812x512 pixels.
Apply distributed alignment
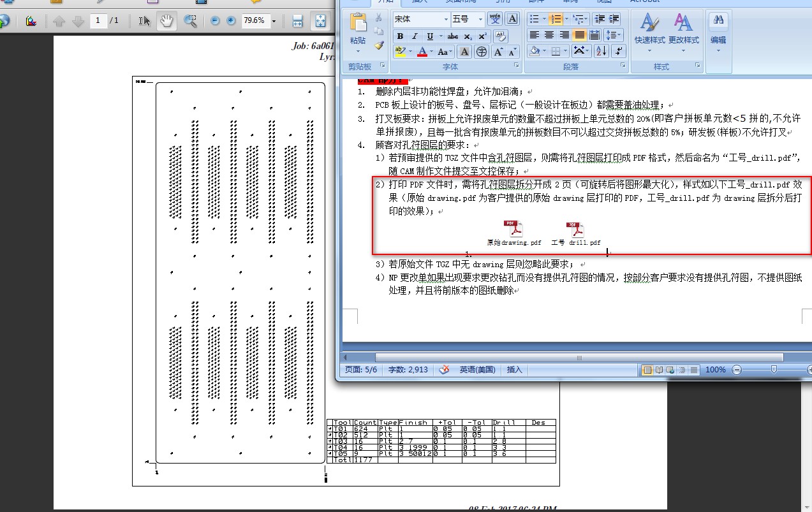click(x=594, y=35)
